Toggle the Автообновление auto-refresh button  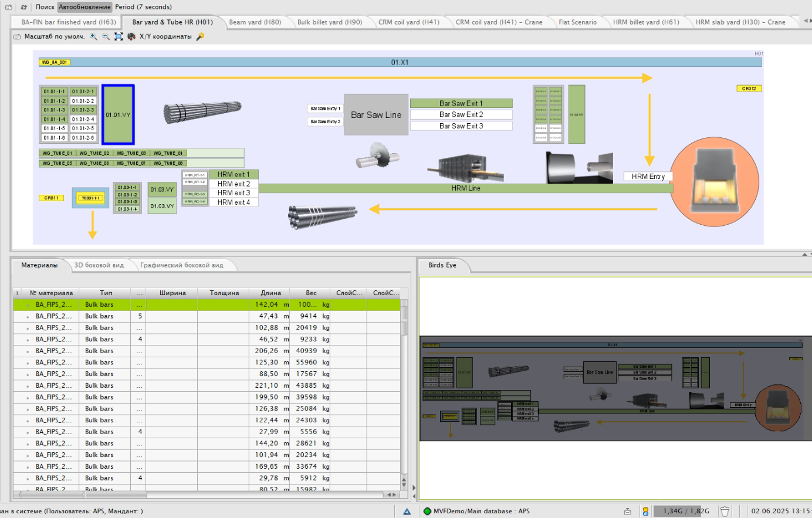click(x=85, y=7)
